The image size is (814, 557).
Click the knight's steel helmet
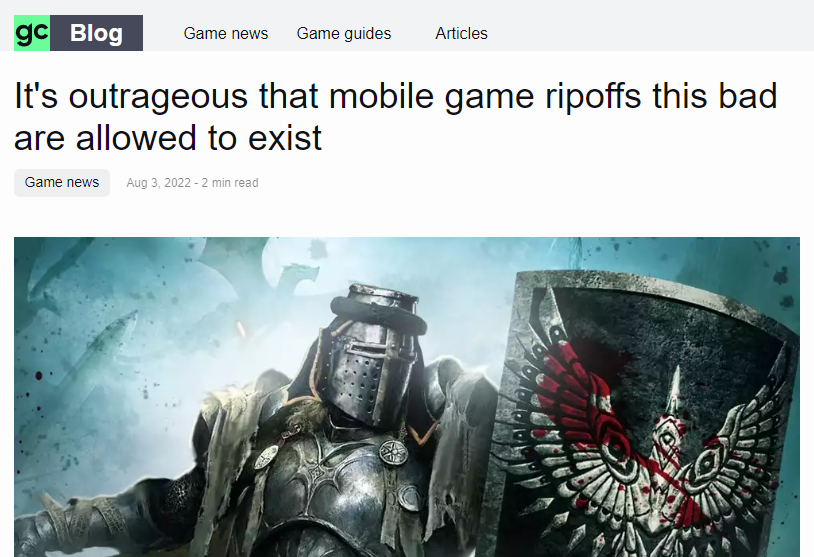point(369,355)
